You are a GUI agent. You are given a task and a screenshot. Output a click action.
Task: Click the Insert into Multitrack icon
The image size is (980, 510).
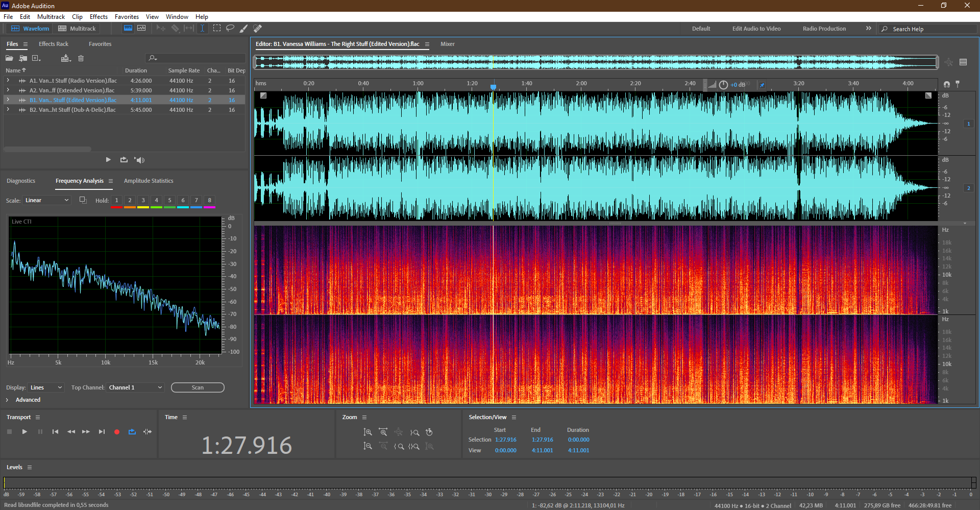65,58
